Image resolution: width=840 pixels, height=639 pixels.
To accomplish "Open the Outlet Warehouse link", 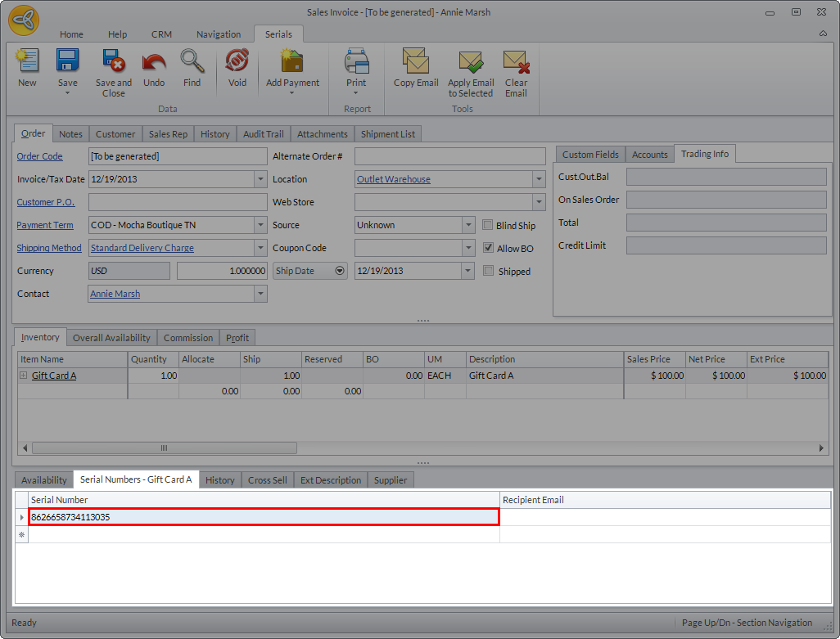I will click(x=393, y=179).
